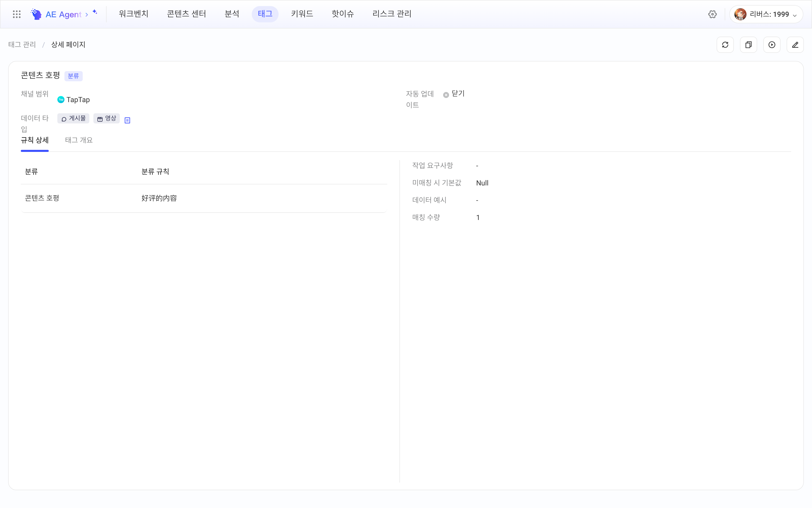The image size is (812, 508).
Task: Open the app grid launcher icon
Action: click(16, 14)
